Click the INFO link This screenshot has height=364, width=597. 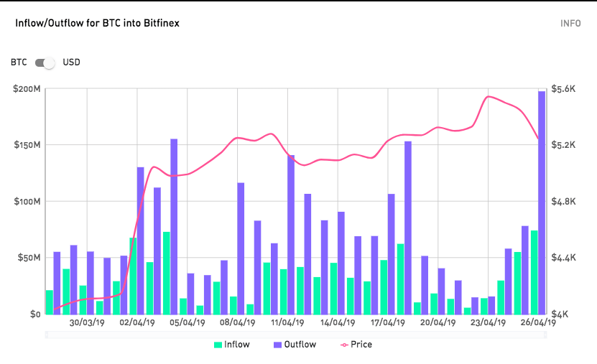570,23
